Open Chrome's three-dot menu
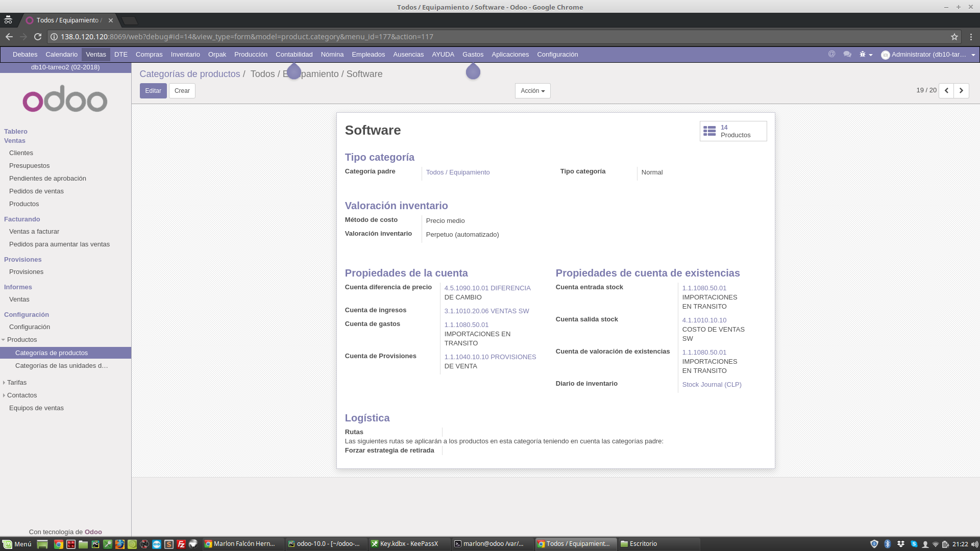 pyautogui.click(x=971, y=37)
